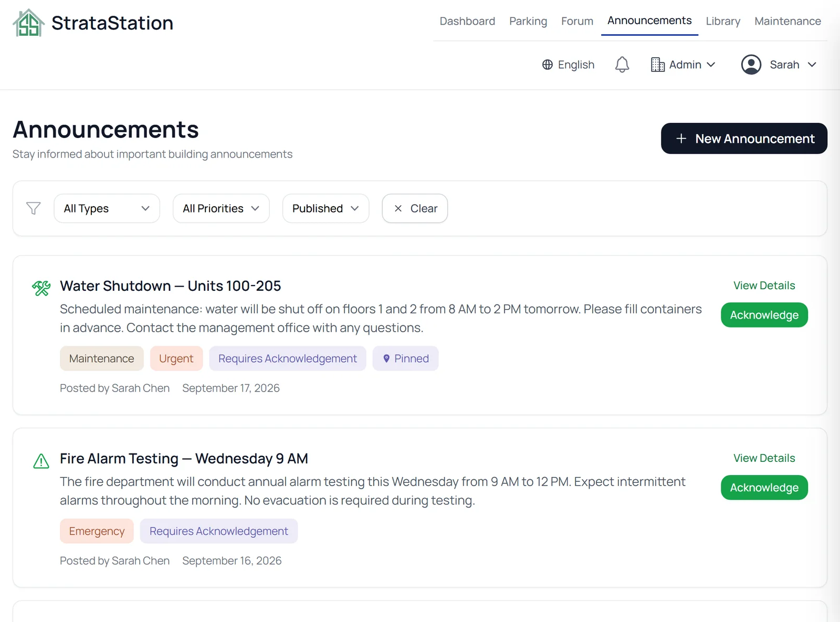Click the Pinned tag pin icon
Screen dimensions: 840x622
pyautogui.click(x=386, y=359)
